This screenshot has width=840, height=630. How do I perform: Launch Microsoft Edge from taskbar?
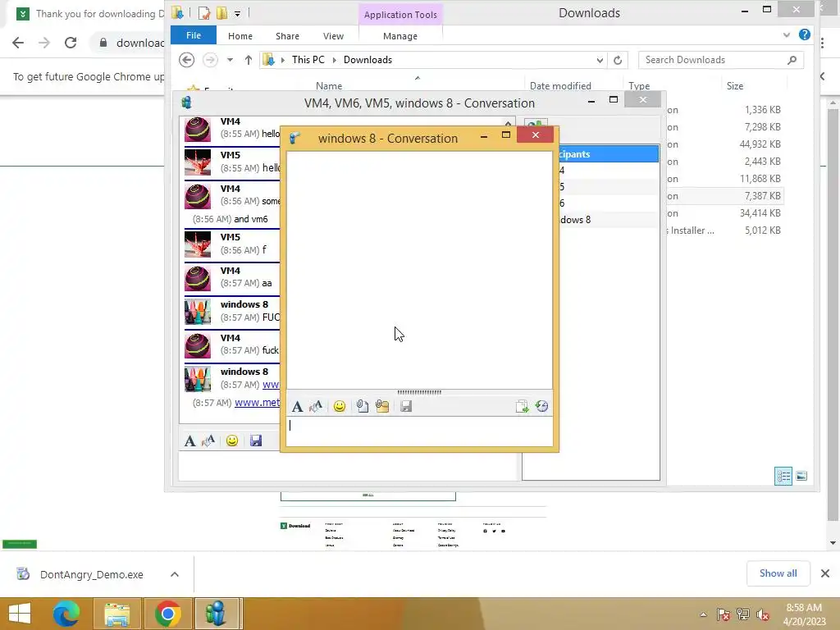66,614
